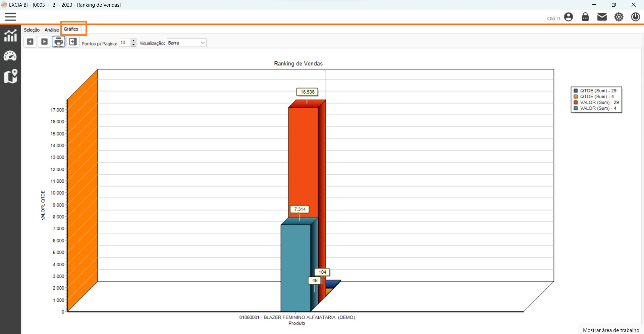Open the map location sidebar icon
644x334 pixels.
pyautogui.click(x=10, y=76)
